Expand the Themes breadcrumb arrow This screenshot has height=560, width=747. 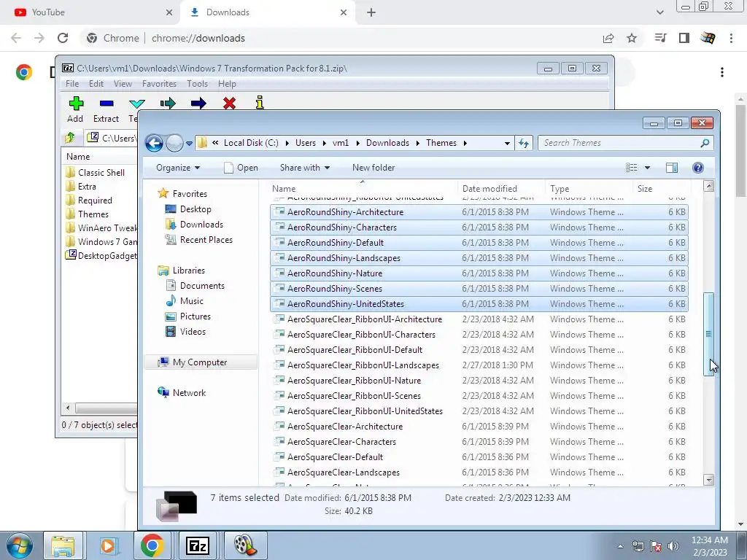465,143
